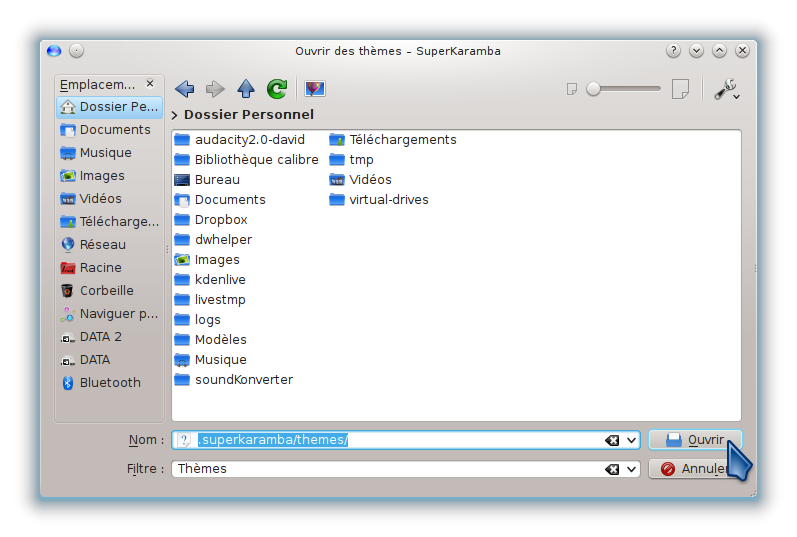Select the Dropbox folder
Screen dimensions: 797x537
(x=210, y=220)
